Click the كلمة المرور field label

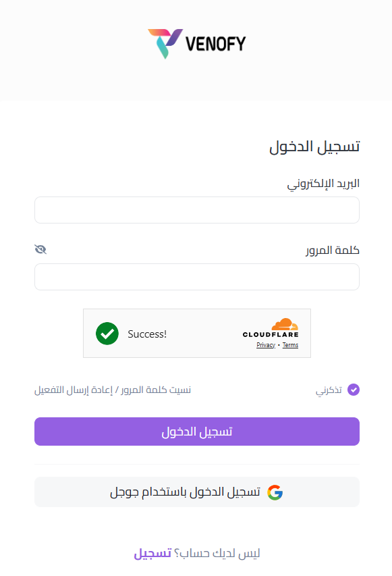(x=333, y=251)
